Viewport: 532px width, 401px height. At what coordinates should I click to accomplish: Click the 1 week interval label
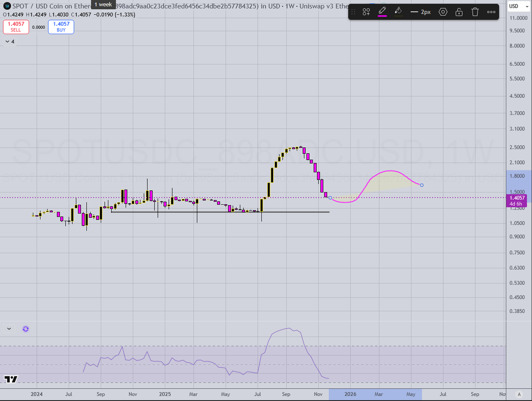[x=103, y=4]
